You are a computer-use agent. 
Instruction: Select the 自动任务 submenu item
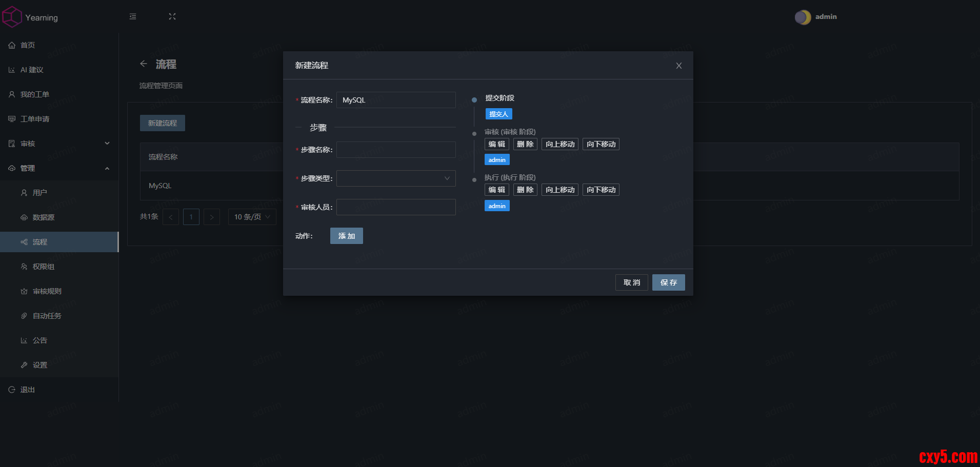click(x=59, y=316)
